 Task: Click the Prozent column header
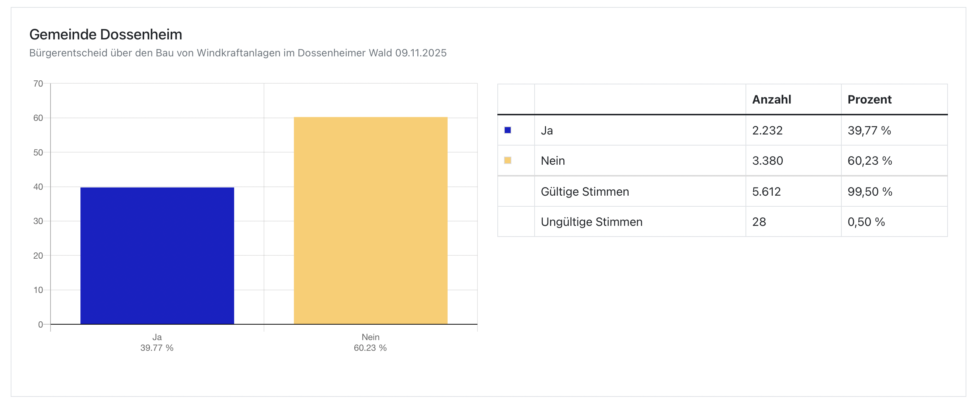[x=869, y=99]
